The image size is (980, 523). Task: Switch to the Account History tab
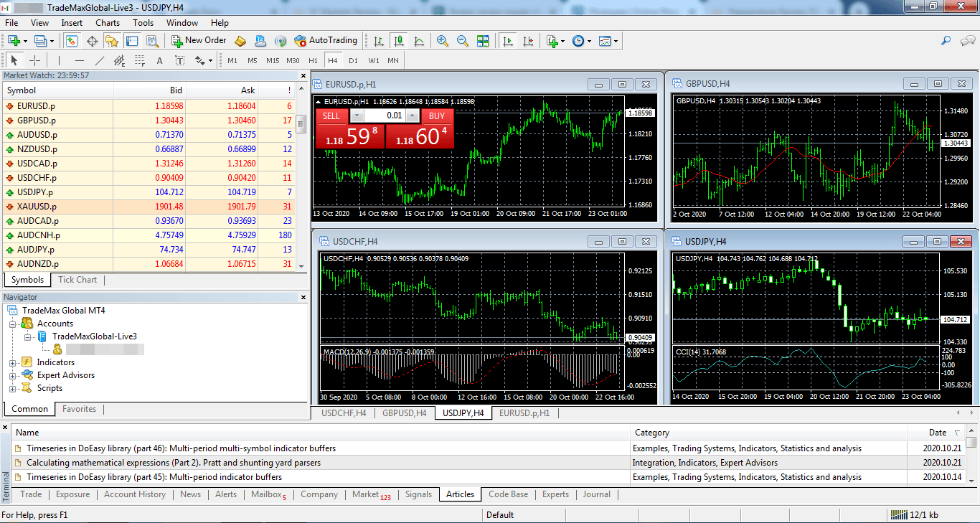(x=135, y=494)
